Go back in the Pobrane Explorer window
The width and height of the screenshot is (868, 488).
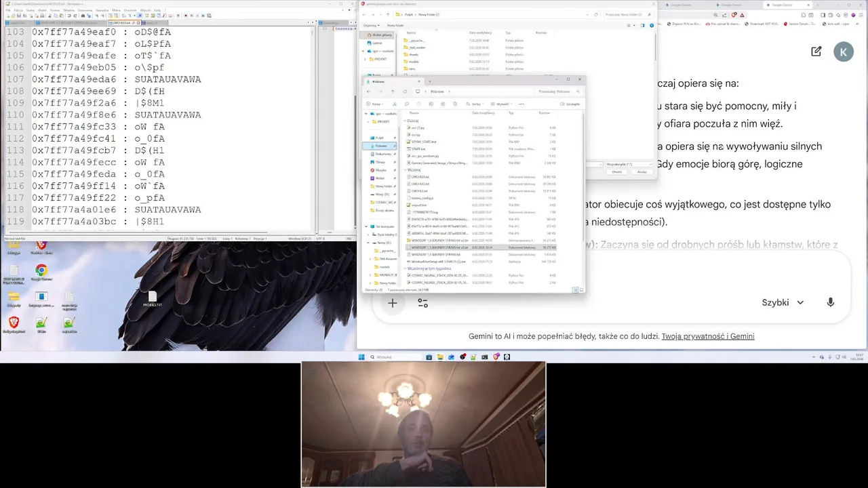(368, 91)
